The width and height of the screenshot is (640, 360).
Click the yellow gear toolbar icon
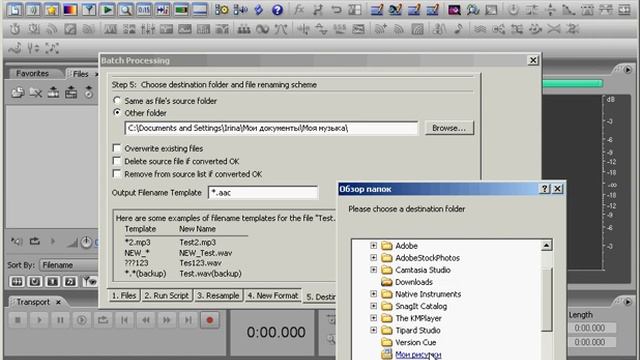(222, 9)
